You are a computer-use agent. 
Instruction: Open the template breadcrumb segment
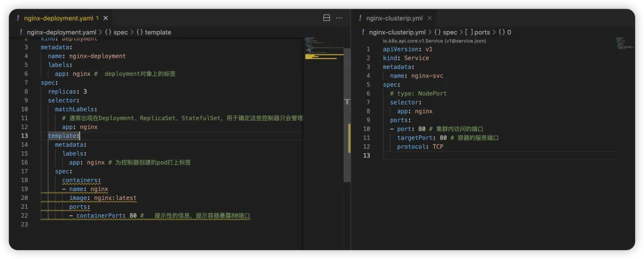153,32
